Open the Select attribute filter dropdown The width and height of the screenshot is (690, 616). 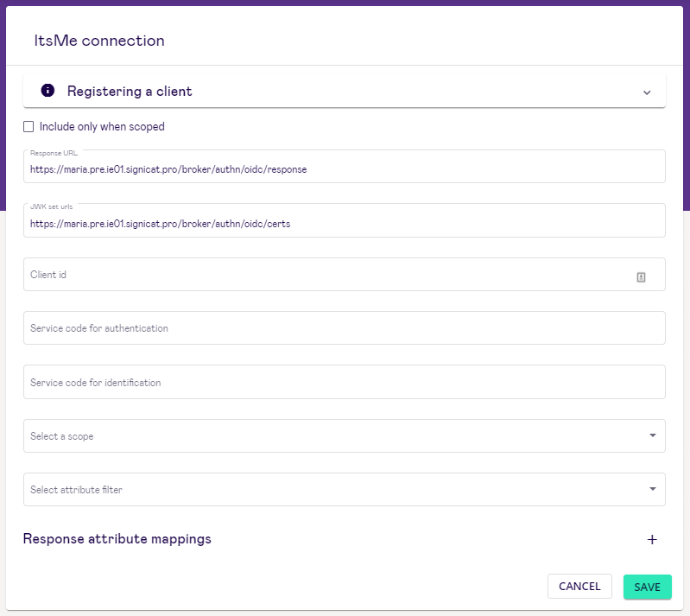(x=344, y=490)
